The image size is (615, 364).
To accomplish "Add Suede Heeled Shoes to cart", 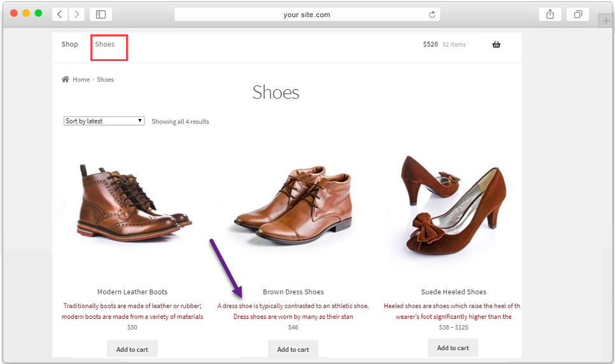I will click(453, 347).
